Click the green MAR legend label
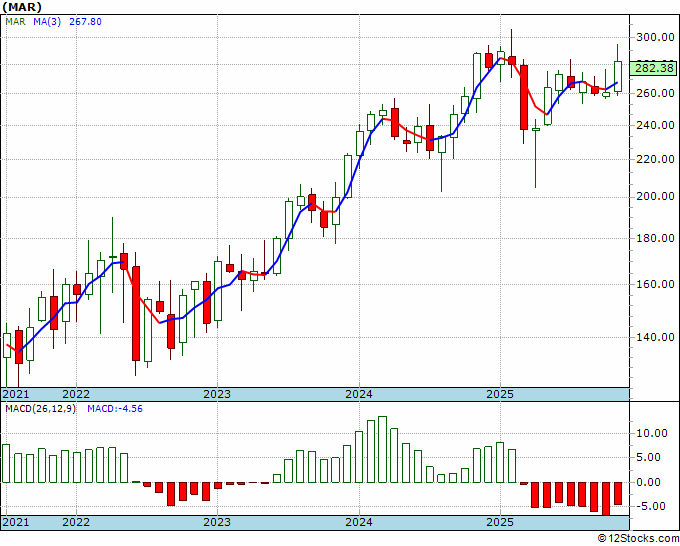 (x=15, y=21)
